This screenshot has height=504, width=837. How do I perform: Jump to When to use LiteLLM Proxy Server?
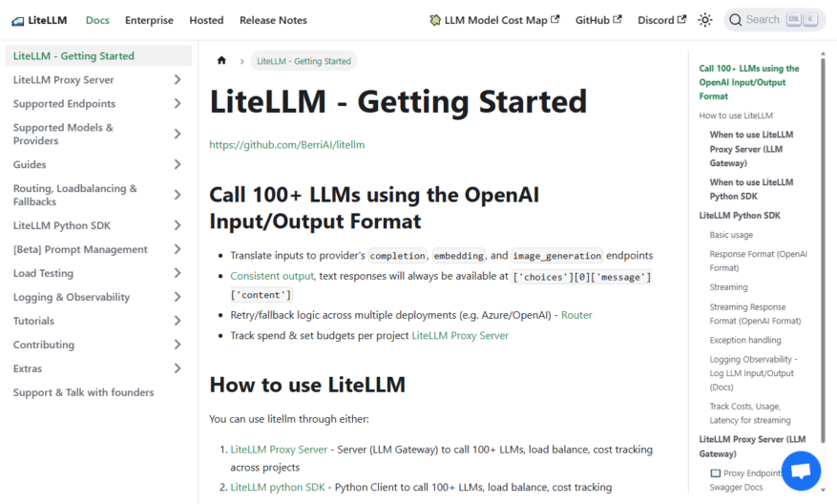click(x=751, y=149)
